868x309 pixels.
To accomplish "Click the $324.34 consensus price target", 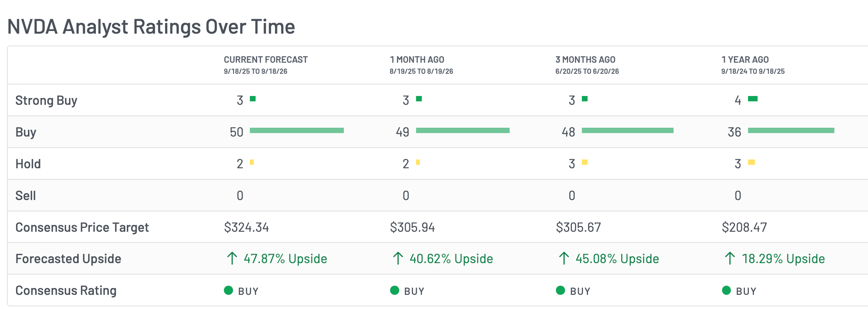I will click(246, 227).
